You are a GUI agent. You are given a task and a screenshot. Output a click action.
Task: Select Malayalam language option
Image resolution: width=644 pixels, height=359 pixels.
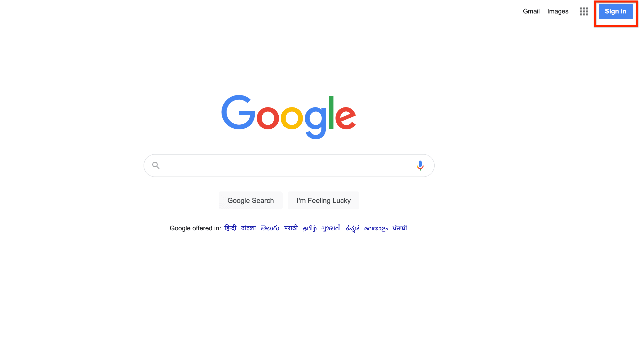(x=376, y=228)
